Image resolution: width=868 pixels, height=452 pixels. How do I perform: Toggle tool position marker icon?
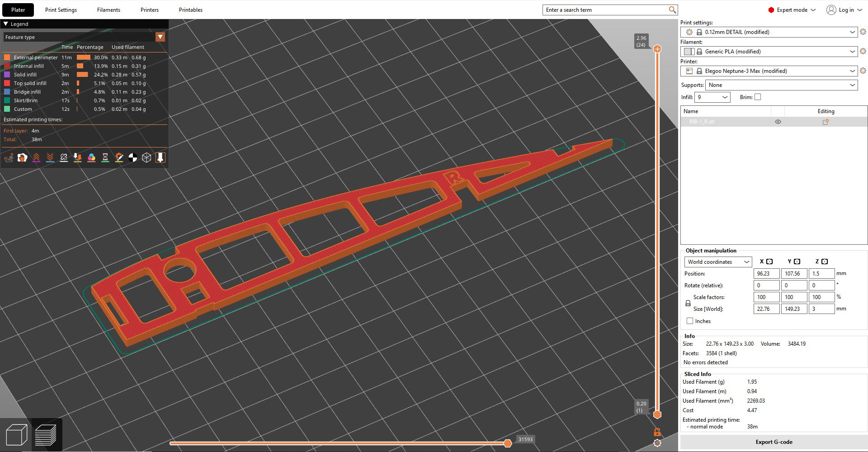pos(160,157)
